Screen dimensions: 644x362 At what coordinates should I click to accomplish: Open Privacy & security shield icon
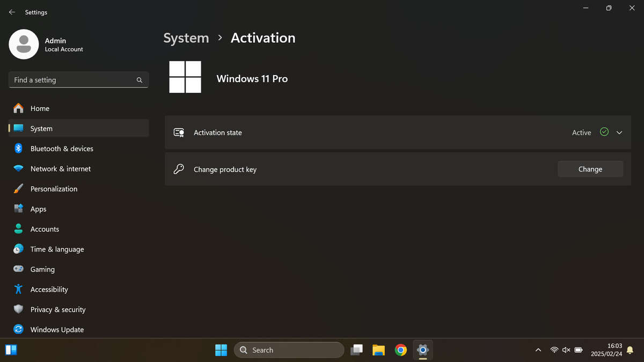point(18,309)
